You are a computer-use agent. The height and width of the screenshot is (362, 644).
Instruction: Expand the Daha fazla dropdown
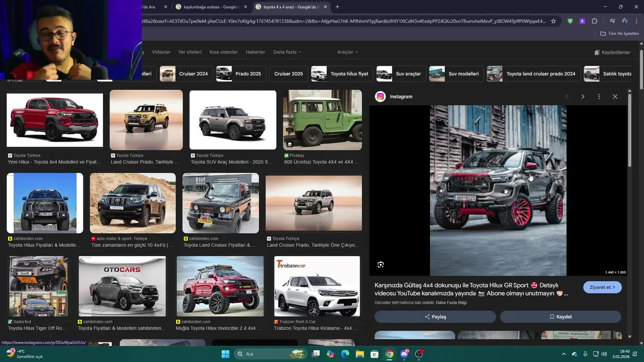click(x=287, y=52)
